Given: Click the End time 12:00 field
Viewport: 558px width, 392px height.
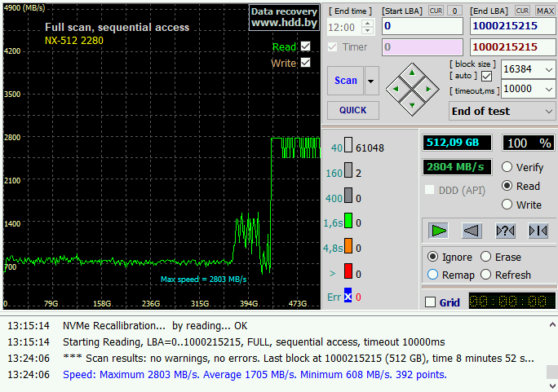Looking at the screenshot, I should pyautogui.click(x=343, y=27).
